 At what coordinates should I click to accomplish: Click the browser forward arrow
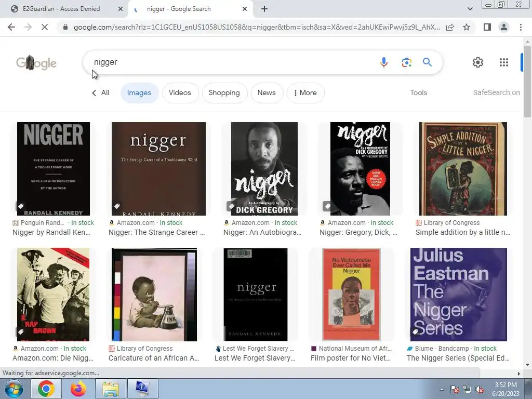click(x=28, y=27)
